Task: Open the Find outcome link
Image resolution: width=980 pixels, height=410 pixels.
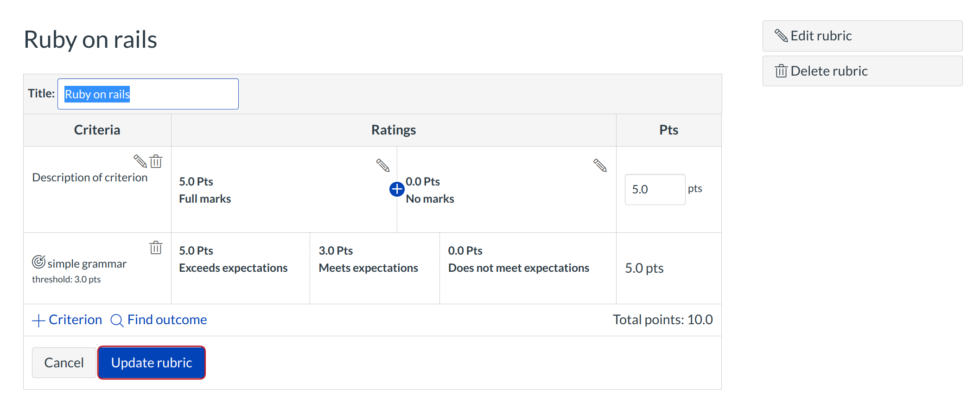Action: pos(167,320)
